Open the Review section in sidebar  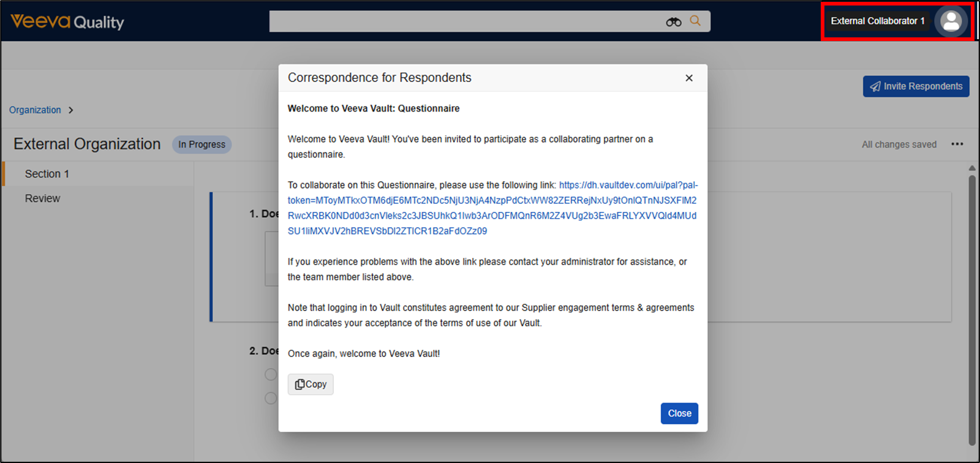pos(43,198)
